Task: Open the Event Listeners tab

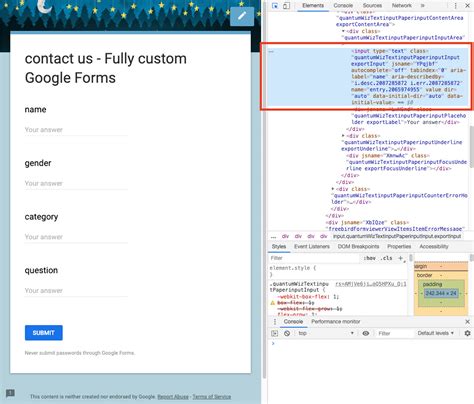Action: pyautogui.click(x=312, y=247)
